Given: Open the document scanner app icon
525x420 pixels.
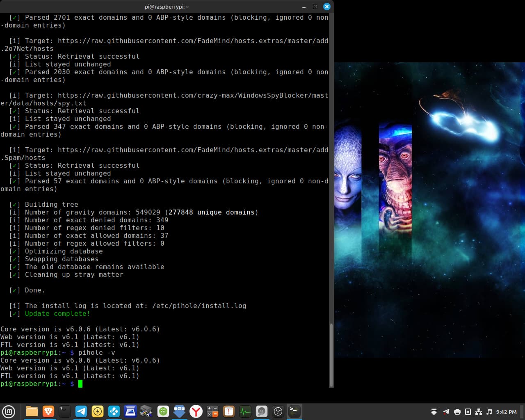Looking at the screenshot, I should (130, 411).
